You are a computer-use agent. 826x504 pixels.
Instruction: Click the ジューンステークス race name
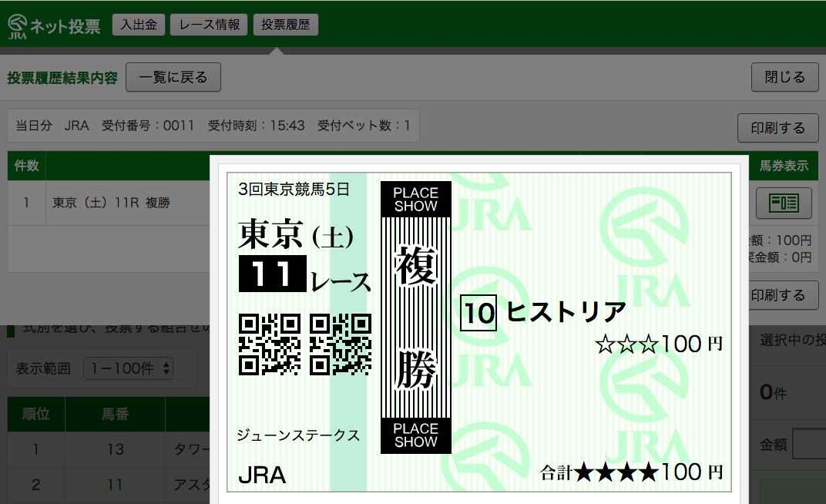point(298,435)
